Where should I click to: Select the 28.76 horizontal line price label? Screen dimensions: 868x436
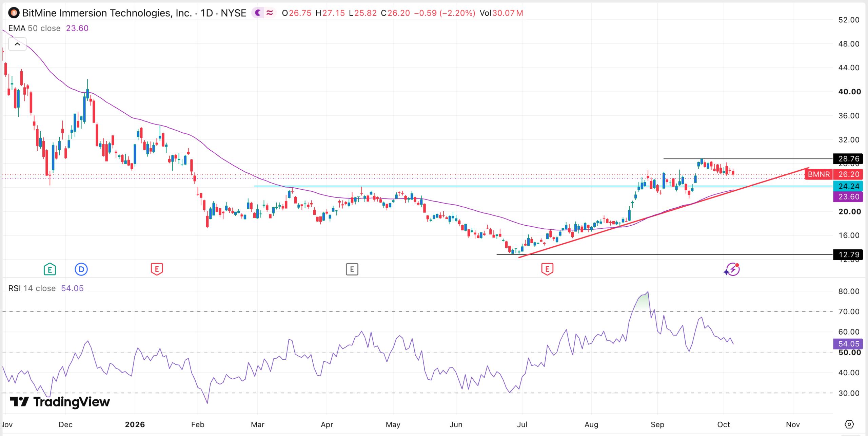(x=848, y=159)
